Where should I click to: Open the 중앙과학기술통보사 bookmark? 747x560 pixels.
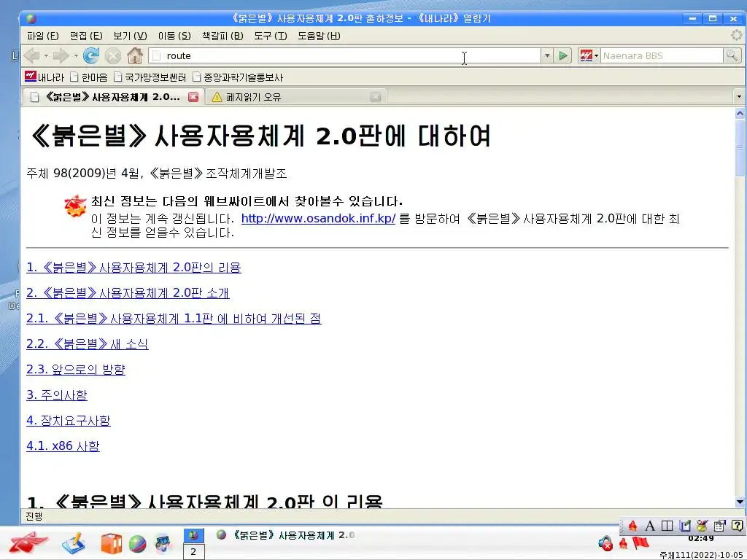click(x=237, y=77)
